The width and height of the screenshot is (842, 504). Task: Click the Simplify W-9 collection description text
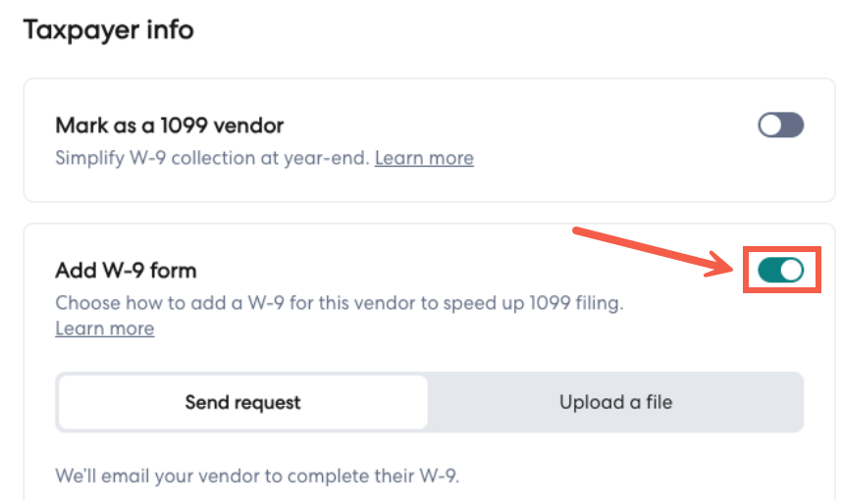211,158
